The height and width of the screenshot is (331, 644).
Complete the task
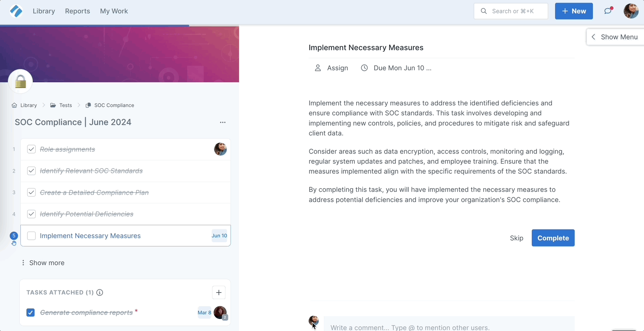click(553, 238)
